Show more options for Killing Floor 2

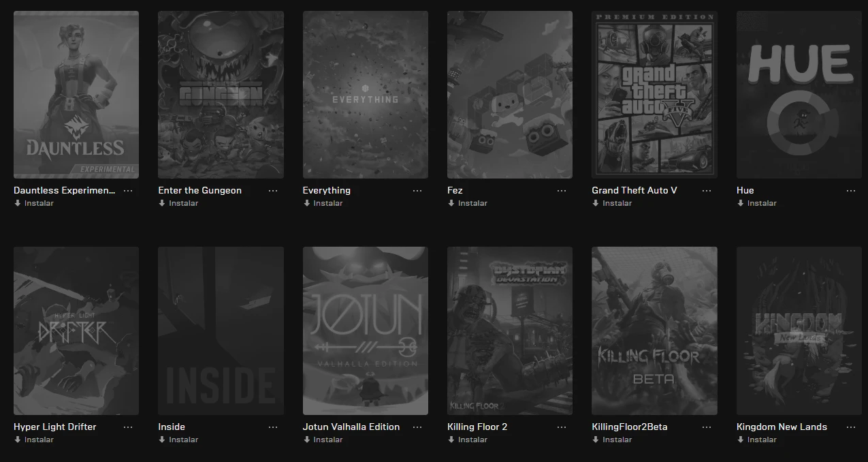pyautogui.click(x=562, y=427)
